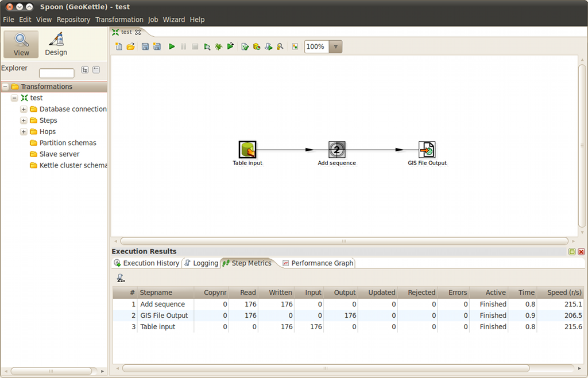588x378 pixels.
Task: Open the Repository menu
Action: pos(73,20)
